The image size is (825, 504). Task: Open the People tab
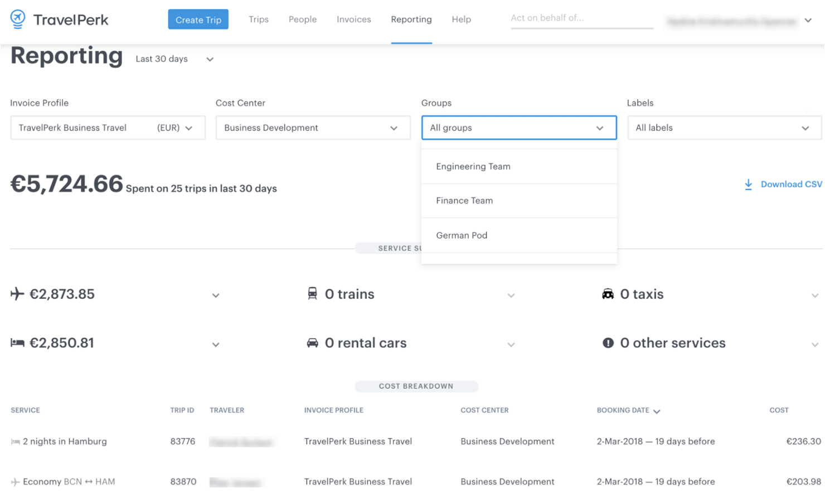[303, 20]
